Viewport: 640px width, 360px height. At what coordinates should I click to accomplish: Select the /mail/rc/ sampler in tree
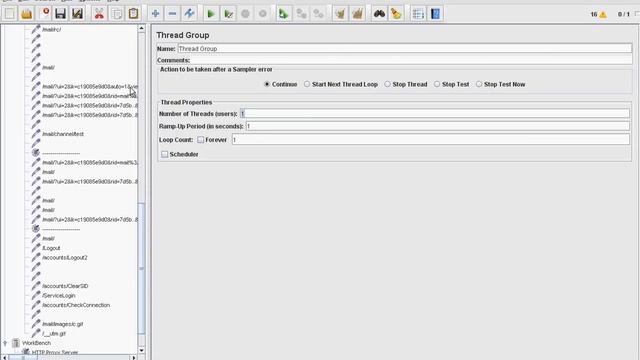click(x=51, y=29)
